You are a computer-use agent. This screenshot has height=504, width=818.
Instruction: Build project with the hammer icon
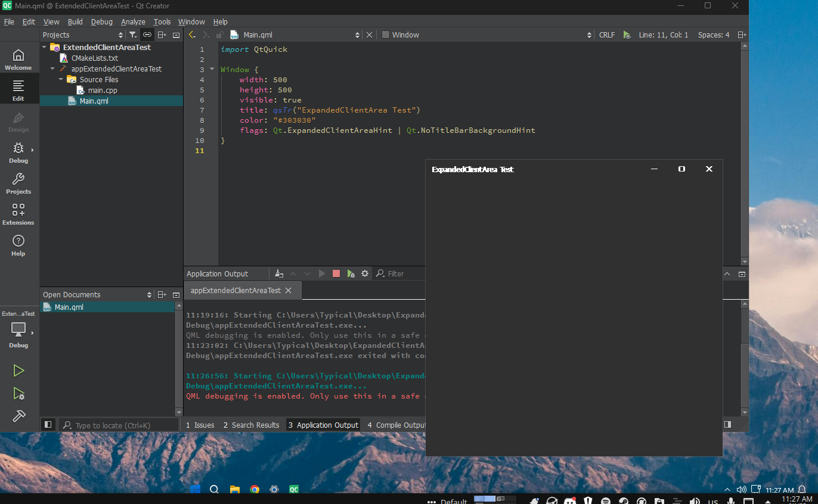click(18, 416)
